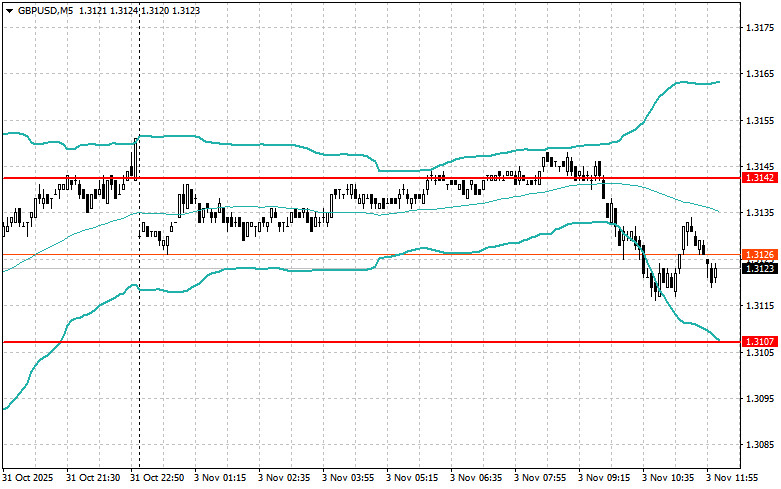Click the 1.3085 price scale value

click(x=760, y=445)
